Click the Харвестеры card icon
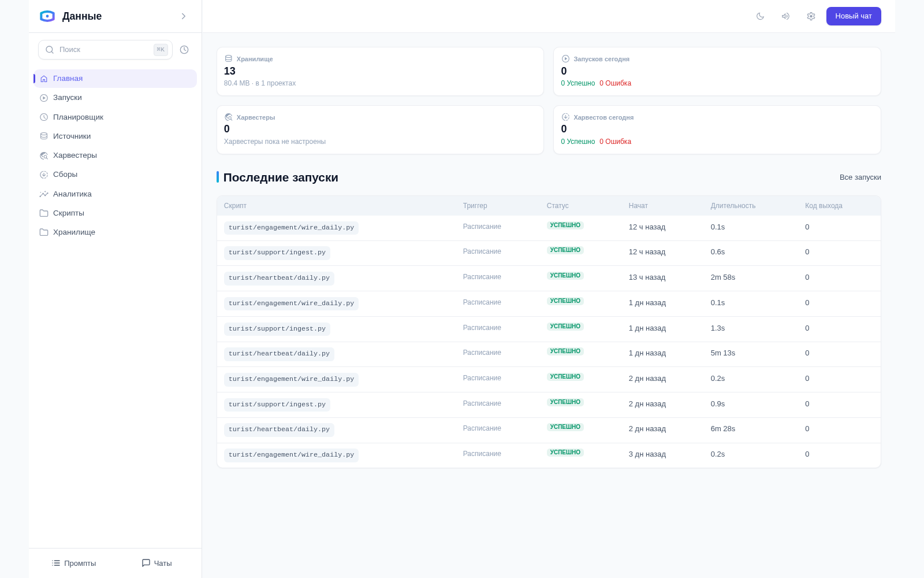This screenshot has height=578, width=924. pos(229,117)
